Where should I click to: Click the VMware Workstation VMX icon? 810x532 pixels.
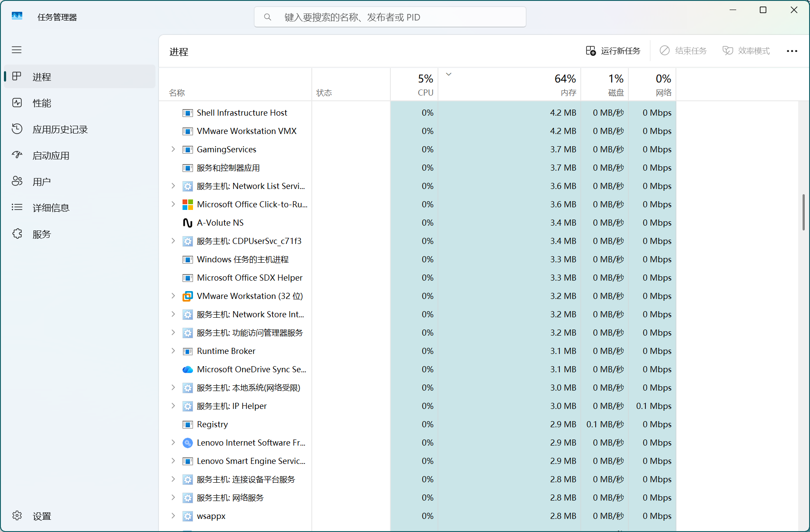pyautogui.click(x=187, y=131)
